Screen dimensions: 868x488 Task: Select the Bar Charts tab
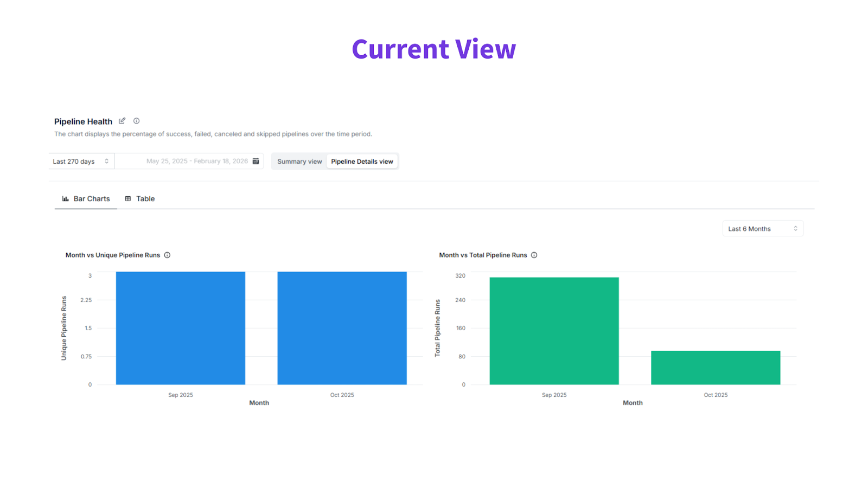pyautogui.click(x=86, y=199)
